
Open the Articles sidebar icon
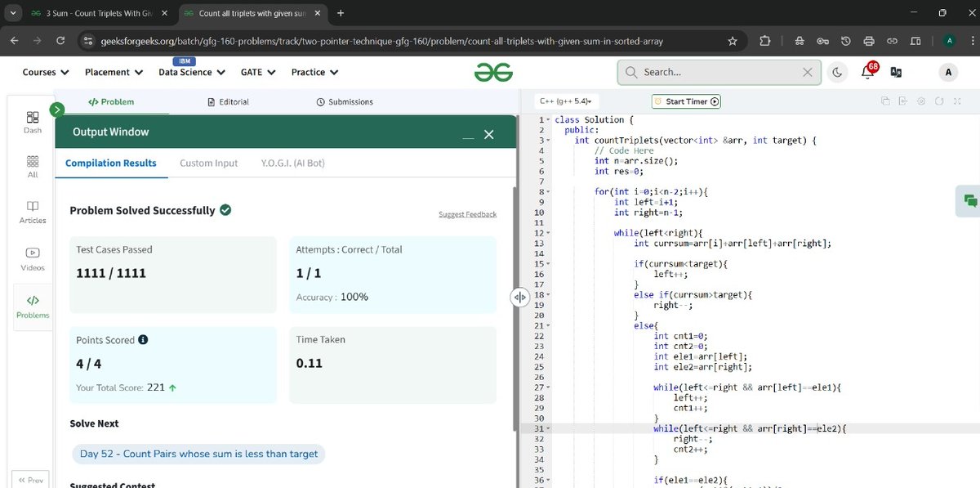(33, 213)
